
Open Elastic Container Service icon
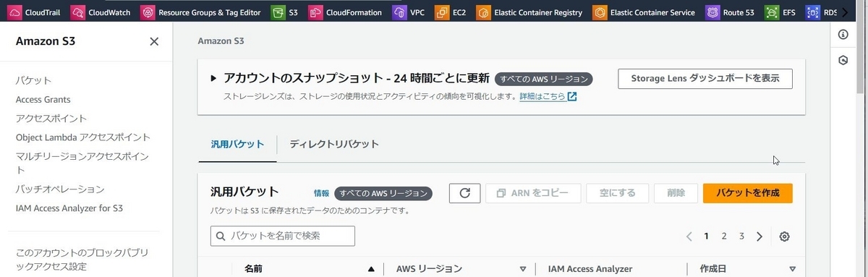coord(599,12)
